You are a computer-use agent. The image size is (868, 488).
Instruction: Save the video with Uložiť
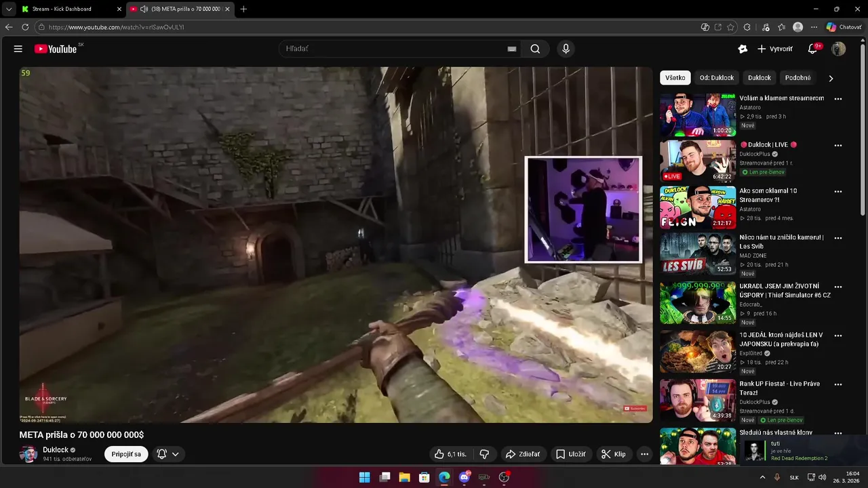pos(570,454)
